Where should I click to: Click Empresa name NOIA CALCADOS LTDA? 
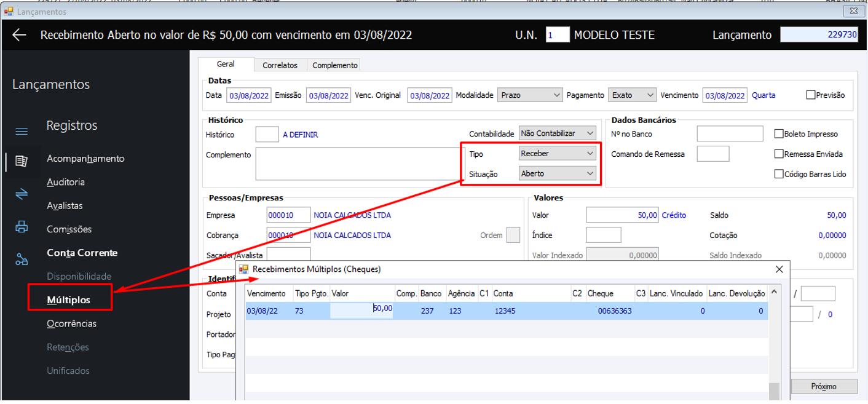352,215
